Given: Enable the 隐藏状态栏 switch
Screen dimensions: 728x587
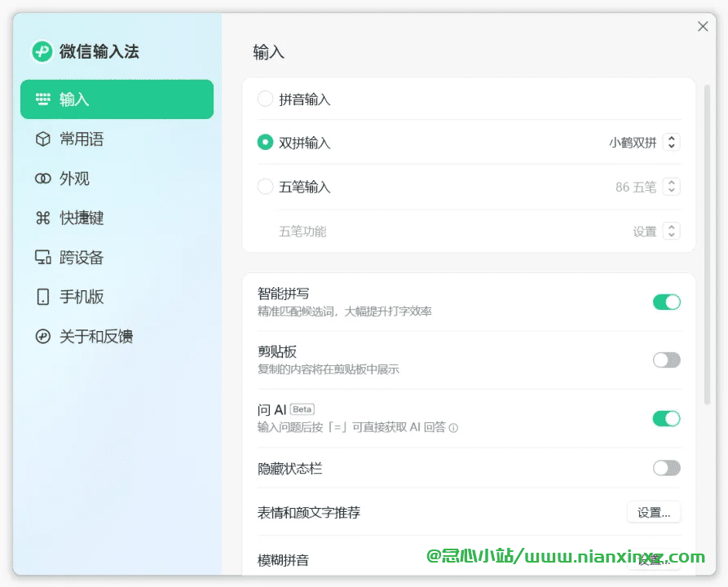Looking at the screenshot, I should [667, 468].
